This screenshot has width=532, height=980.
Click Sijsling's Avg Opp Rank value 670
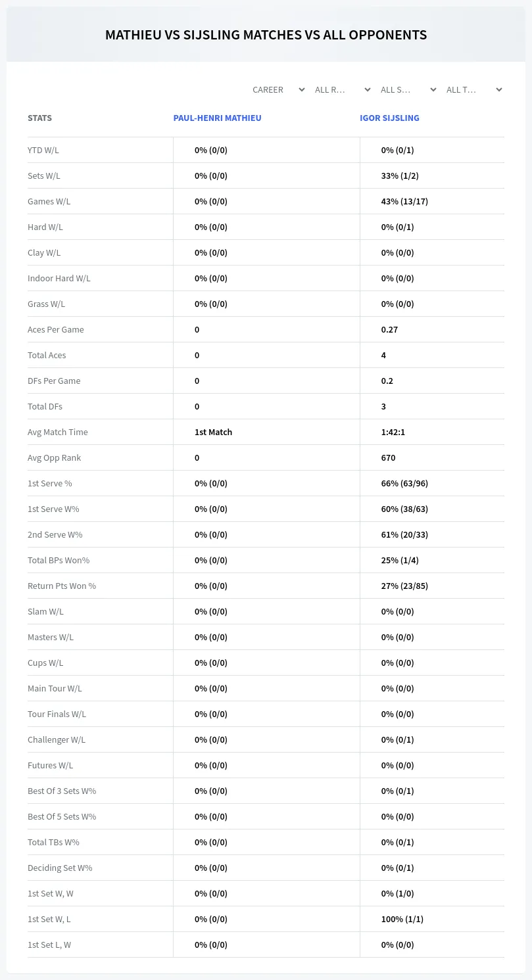388,457
